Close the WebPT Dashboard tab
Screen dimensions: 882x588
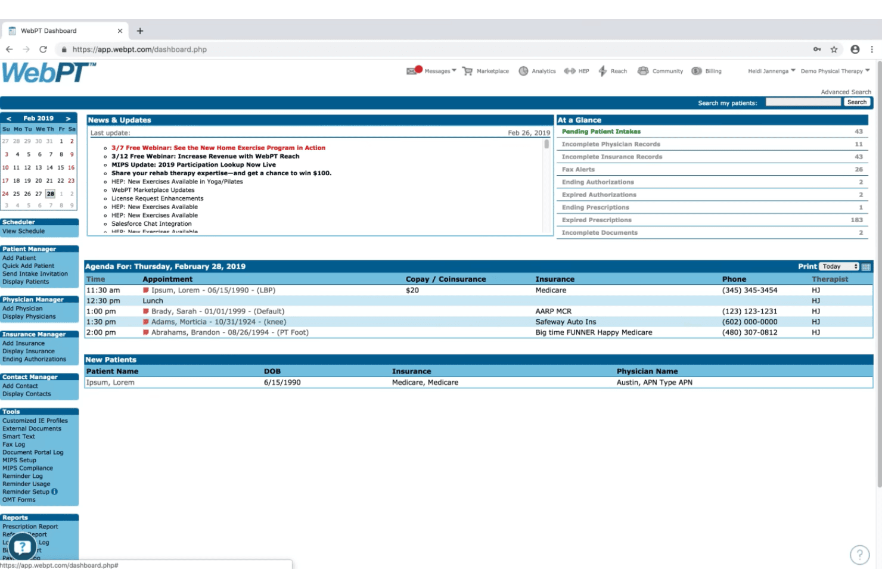120,31
